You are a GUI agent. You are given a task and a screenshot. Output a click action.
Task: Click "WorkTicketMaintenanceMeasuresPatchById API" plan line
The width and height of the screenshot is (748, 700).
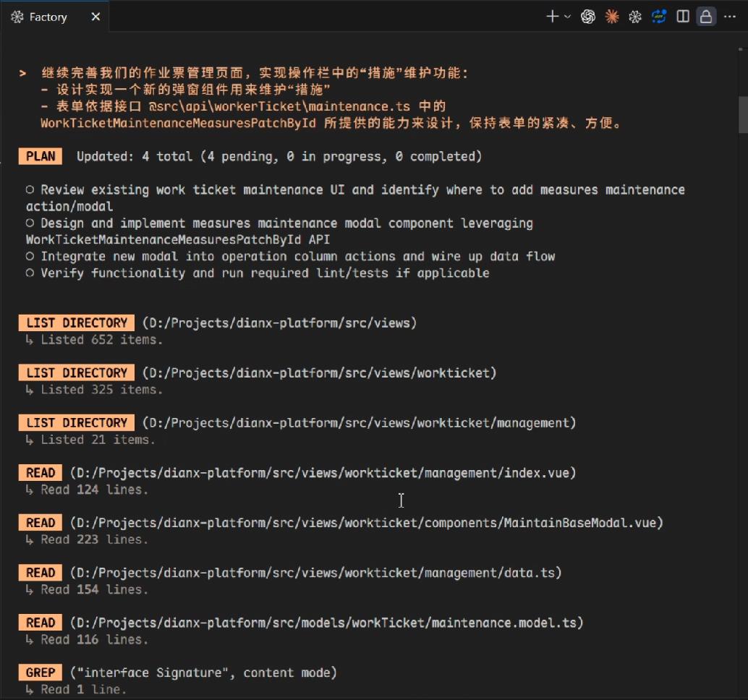pyautogui.click(x=178, y=239)
